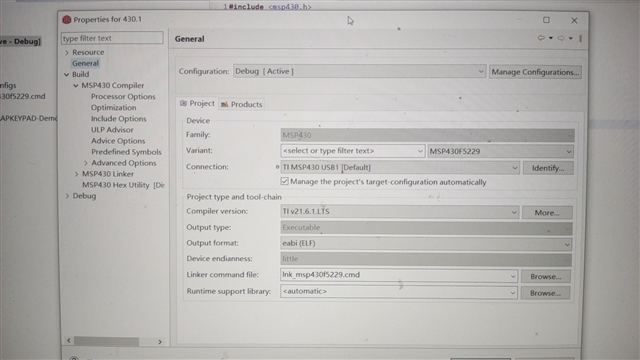This screenshot has height=360, width=640.
Task: Open the Output format dropdown
Action: pyautogui.click(x=426, y=244)
